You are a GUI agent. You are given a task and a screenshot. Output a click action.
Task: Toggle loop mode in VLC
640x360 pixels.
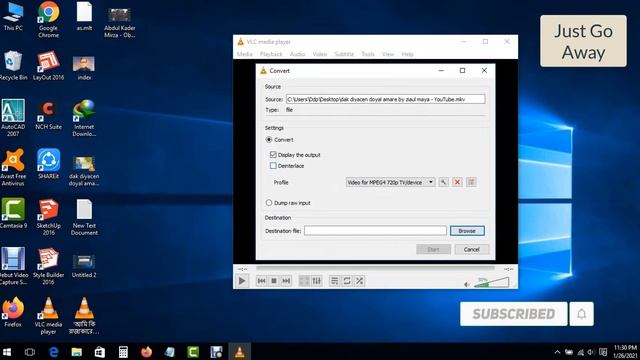pos(347,281)
